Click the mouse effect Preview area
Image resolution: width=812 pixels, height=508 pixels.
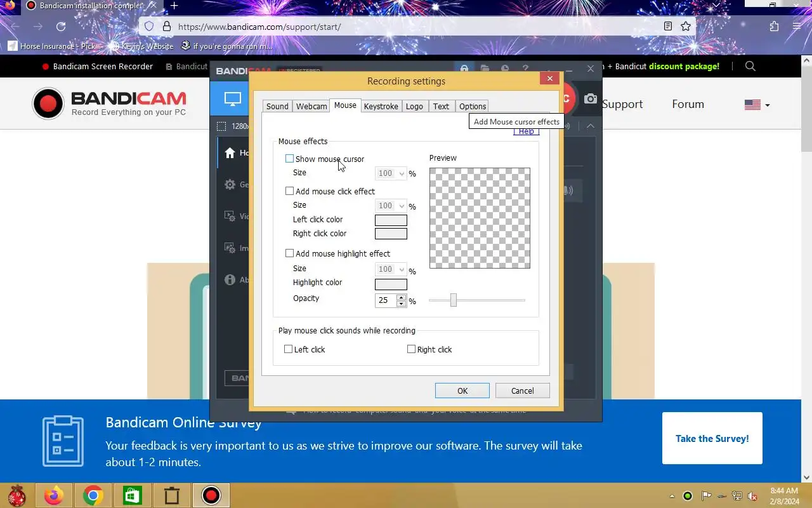click(480, 218)
